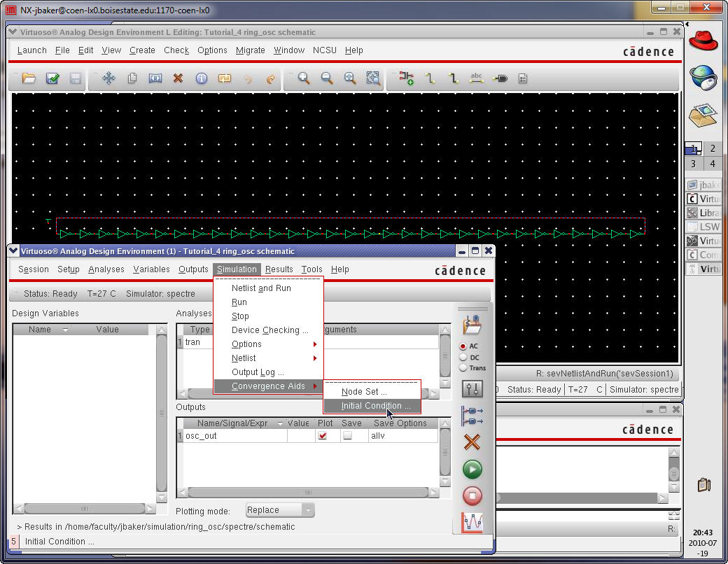Screen dimensions: 728x564
Task: Select Netlist and Run menu entry
Action: pyautogui.click(x=261, y=288)
